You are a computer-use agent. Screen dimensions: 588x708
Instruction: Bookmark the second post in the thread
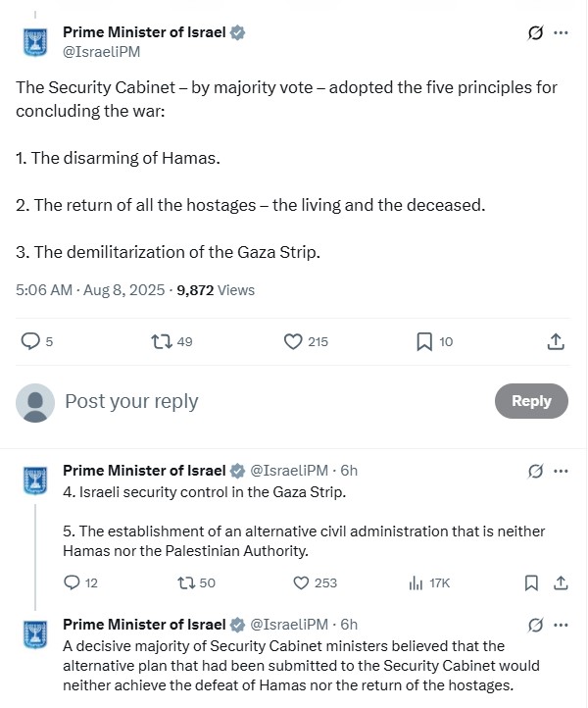coord(531,582)
